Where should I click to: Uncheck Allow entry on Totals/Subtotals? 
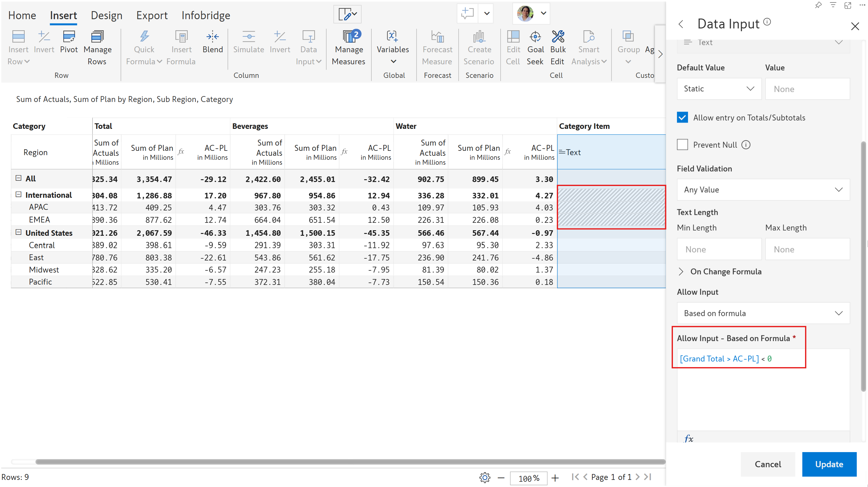click(x=682, y=118)
